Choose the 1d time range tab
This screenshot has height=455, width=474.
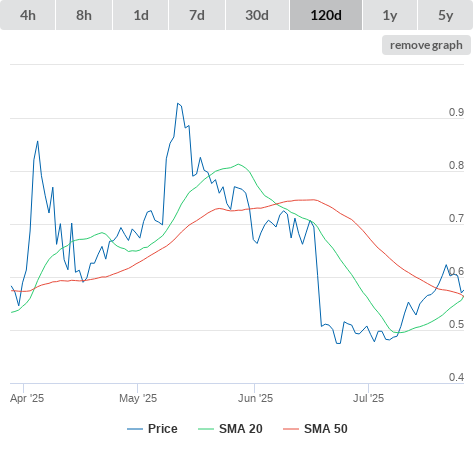(x=141, y=15)
